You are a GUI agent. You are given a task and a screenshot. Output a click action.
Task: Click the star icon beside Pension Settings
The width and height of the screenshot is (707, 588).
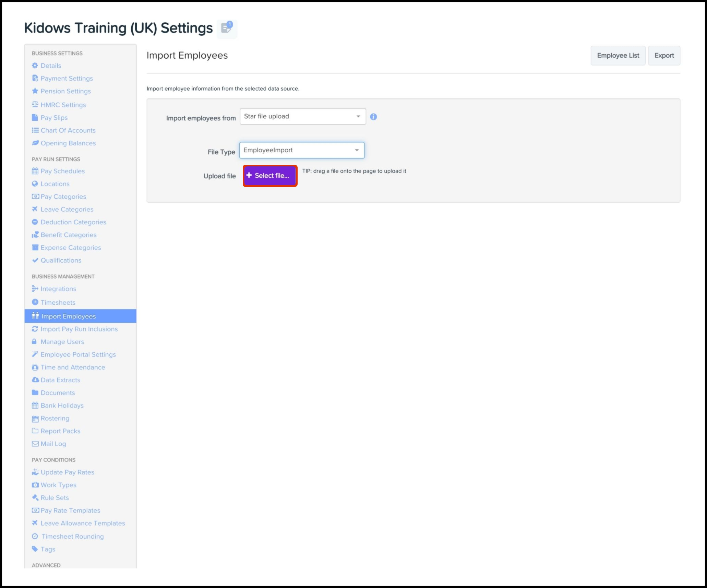(35, 91)
